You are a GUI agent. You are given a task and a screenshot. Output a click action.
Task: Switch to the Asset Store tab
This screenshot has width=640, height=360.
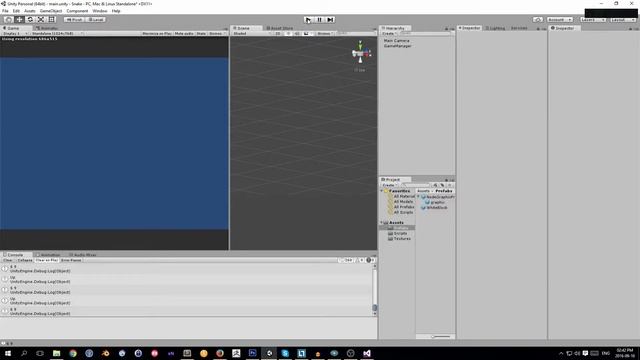[x=280, y=28]
